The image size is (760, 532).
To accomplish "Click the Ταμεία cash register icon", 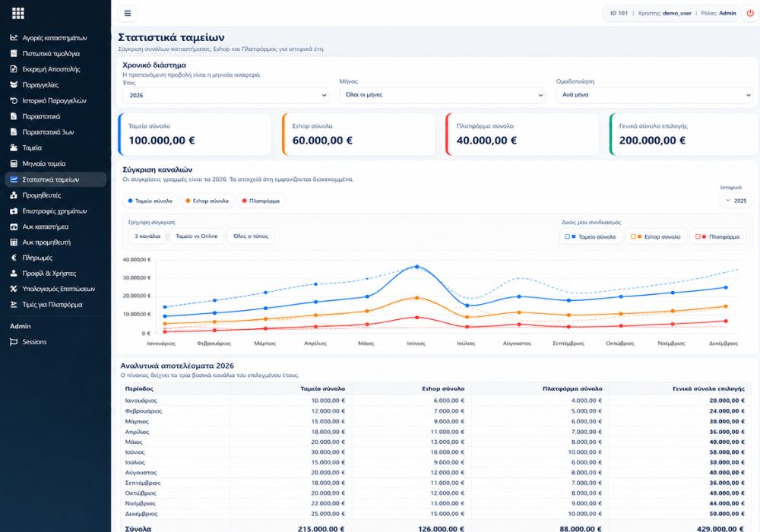I will 14,147.
